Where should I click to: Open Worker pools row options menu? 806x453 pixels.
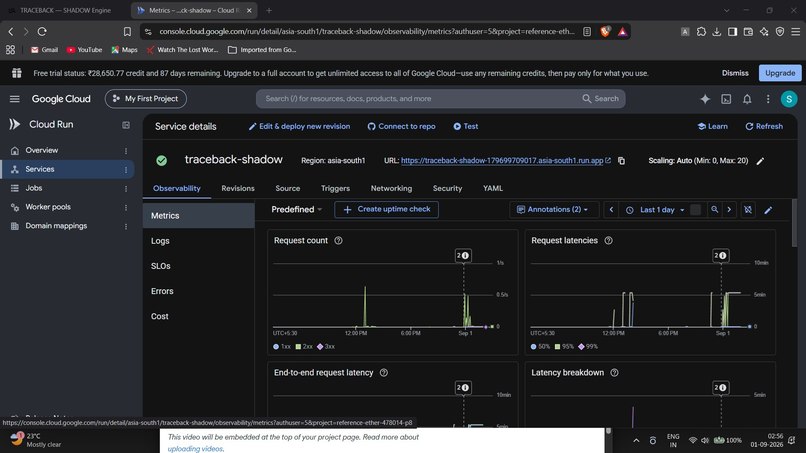(x=126, y=208)
